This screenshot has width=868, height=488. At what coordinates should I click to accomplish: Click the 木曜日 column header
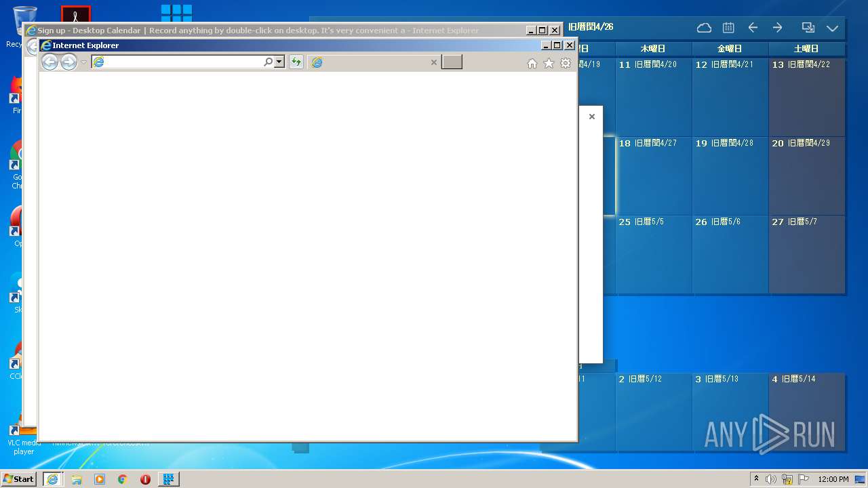(654, 49)
